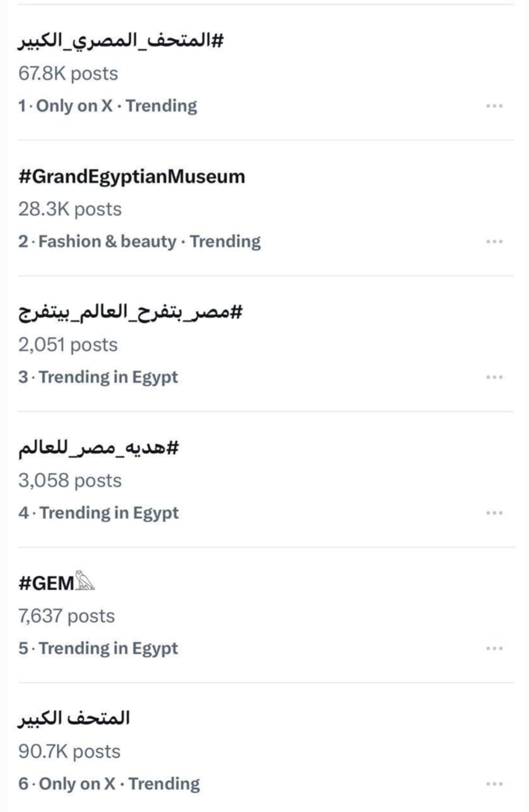Open more options for #GrandEgyptianMuseum trend
Viewport: 529px width, 812px height.
tap(494, 241)
